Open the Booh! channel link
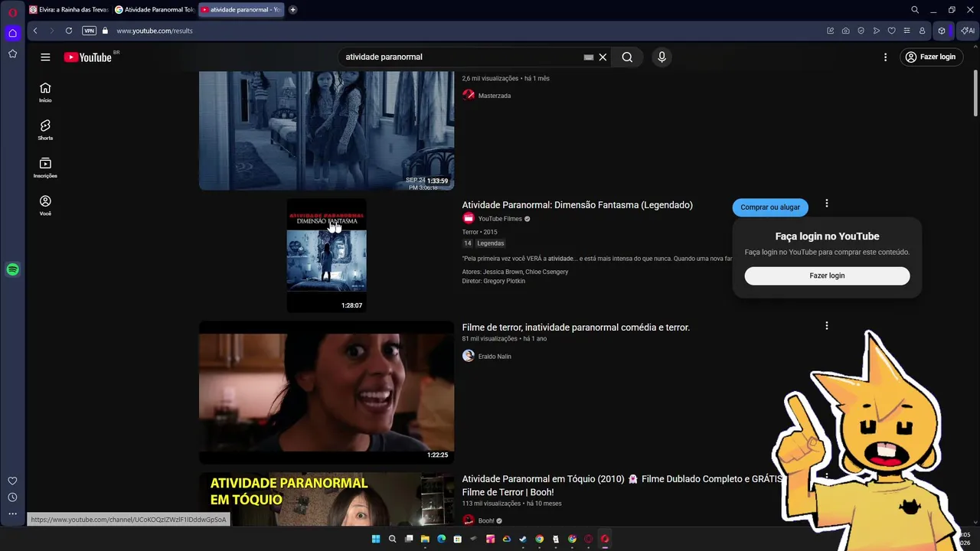The width and height of the screenshot is (980, 551). coord(486,521)
